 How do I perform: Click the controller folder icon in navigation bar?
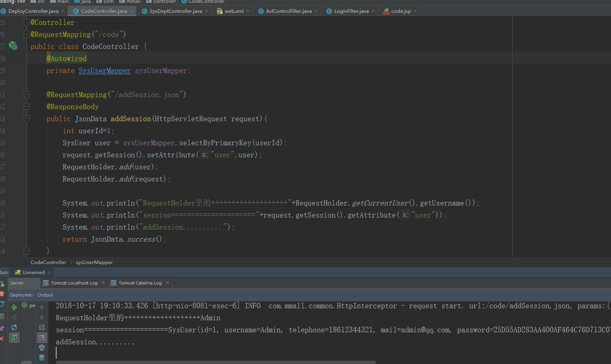tap(149, 2)
